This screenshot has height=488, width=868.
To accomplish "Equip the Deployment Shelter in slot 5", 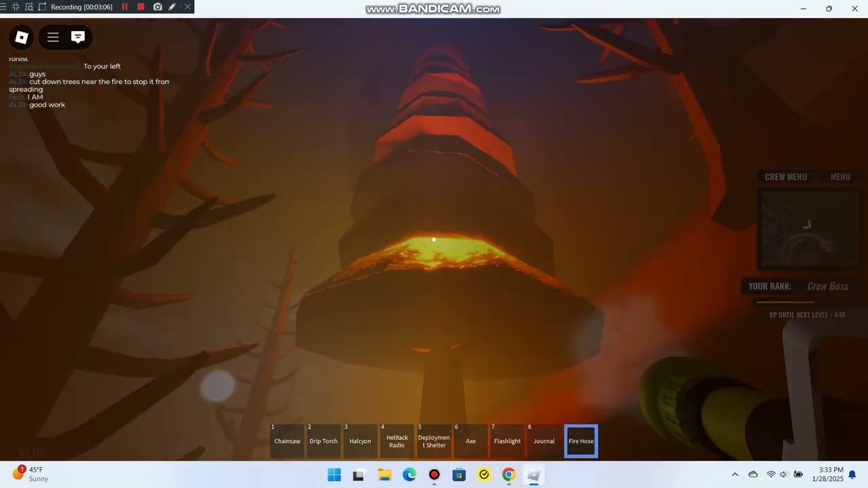I will coord(434,441).
